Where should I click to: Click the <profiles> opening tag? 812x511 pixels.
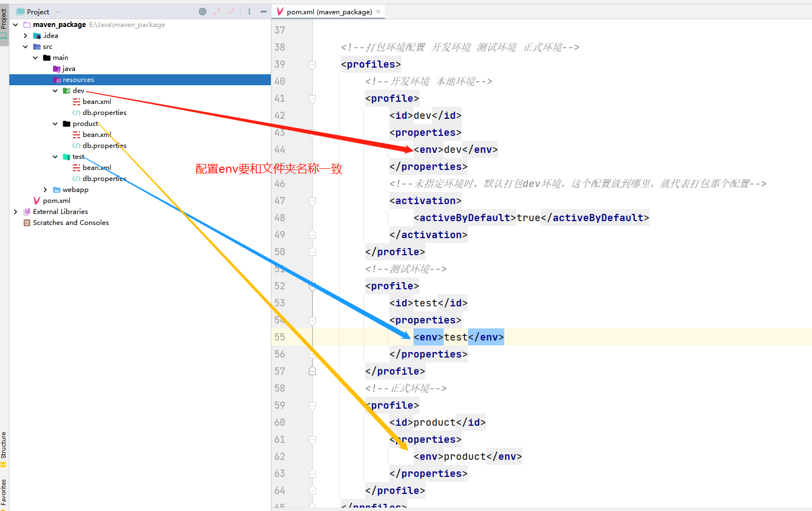pos(371,64)
